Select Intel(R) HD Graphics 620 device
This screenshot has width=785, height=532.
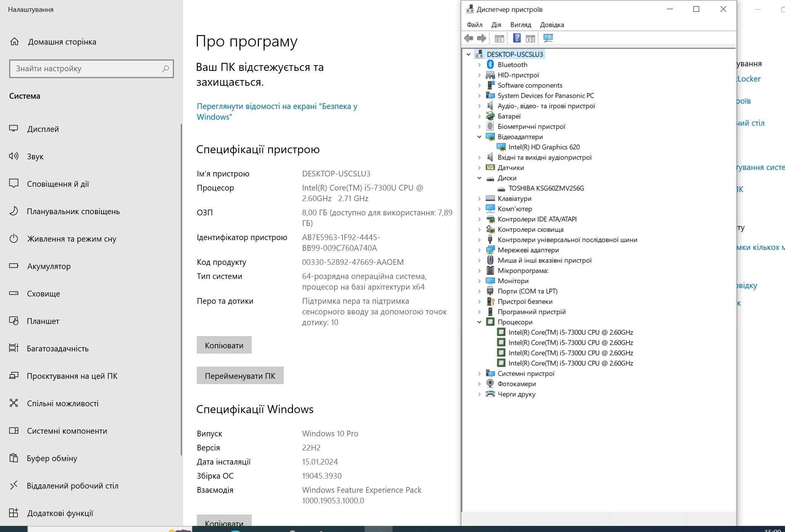[x=544, y=147]
